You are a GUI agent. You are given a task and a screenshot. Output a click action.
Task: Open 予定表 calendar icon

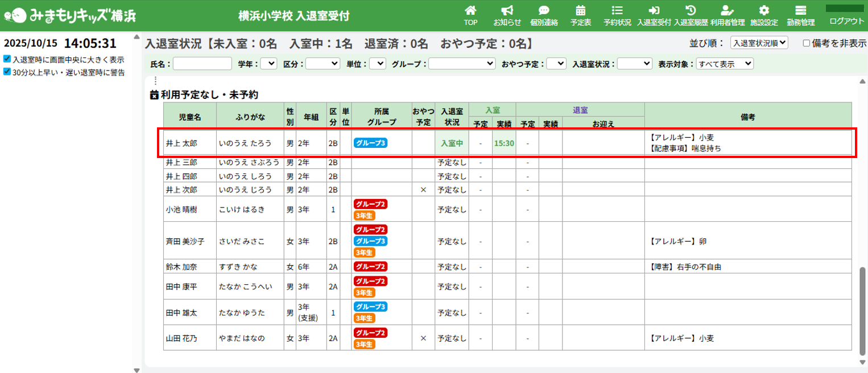tap(580, 11)
